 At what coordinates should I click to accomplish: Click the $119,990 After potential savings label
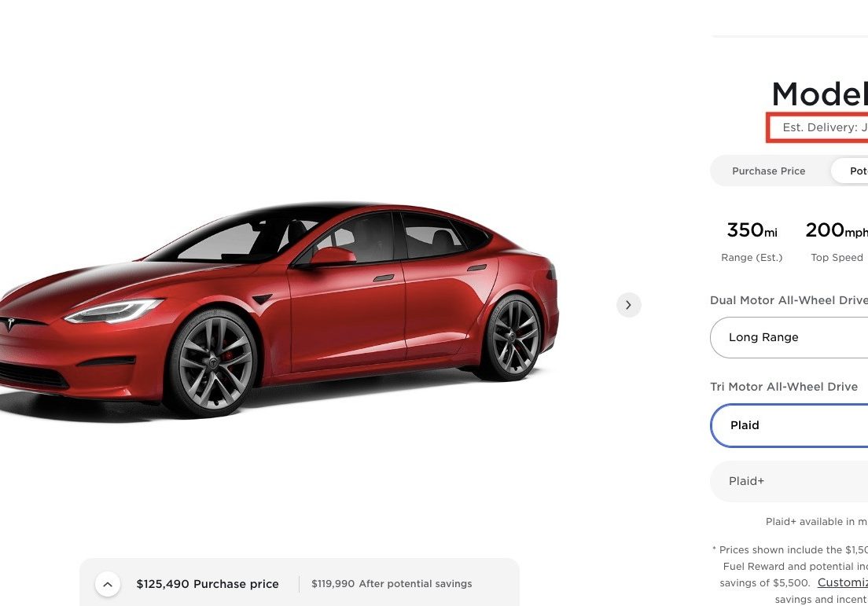(x=392, y=584)
